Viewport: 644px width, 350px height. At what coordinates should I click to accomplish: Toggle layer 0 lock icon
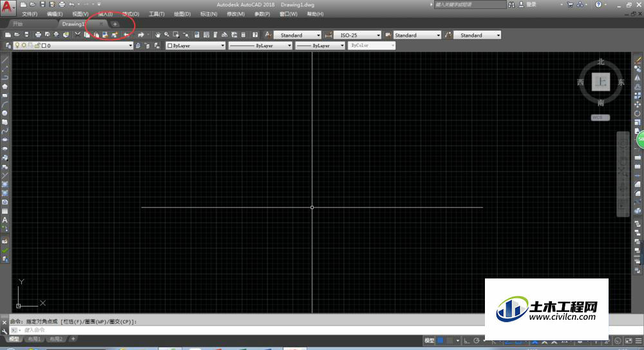coord(37,46)
